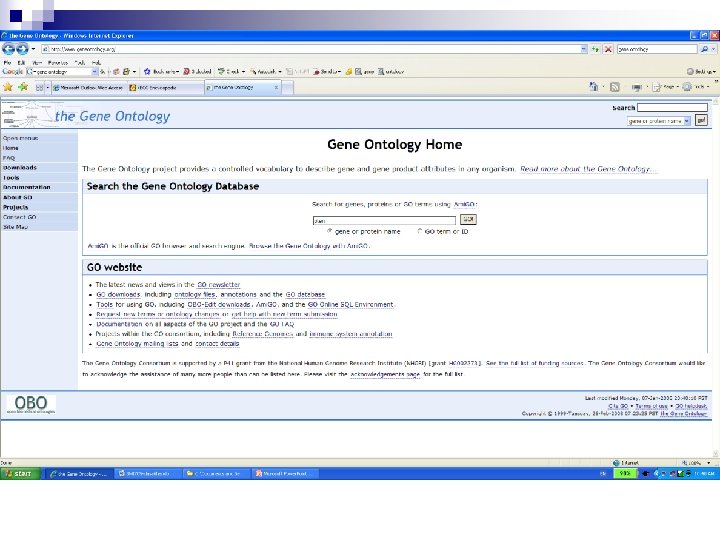The height and width of the screenshot is (540, 720).
Task: Click the top-right site Search text field
Action: (x=672, y=107)
